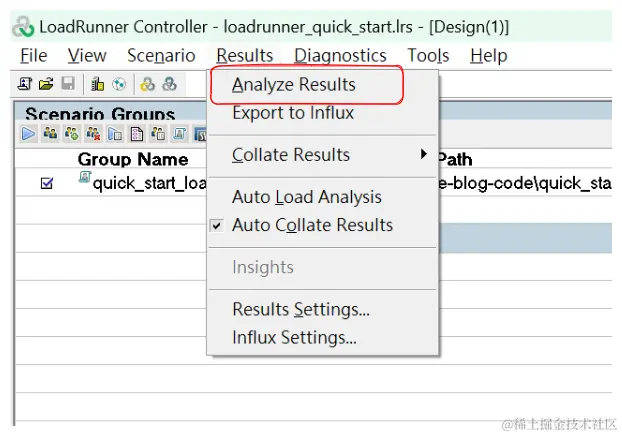Click the play-with-grid toolbar icon
Screen dimensions: 622x436
115,134
